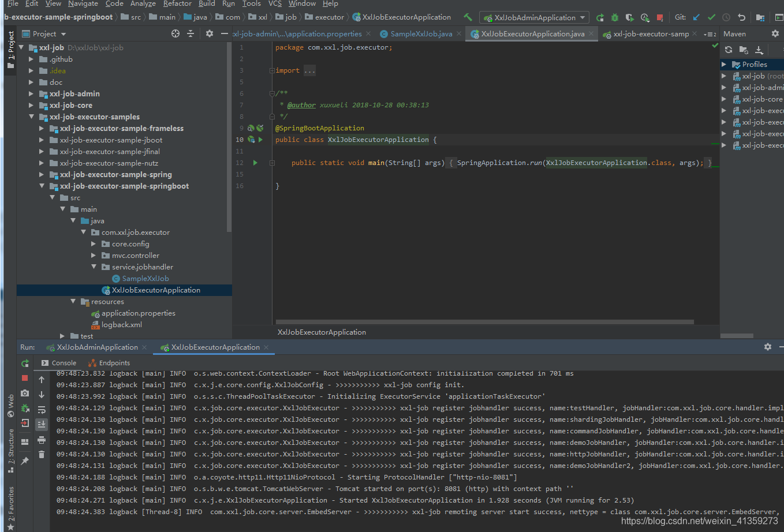Expand the core.config package
The width and height of the screenshot is (784, 532).
point(94,244)
